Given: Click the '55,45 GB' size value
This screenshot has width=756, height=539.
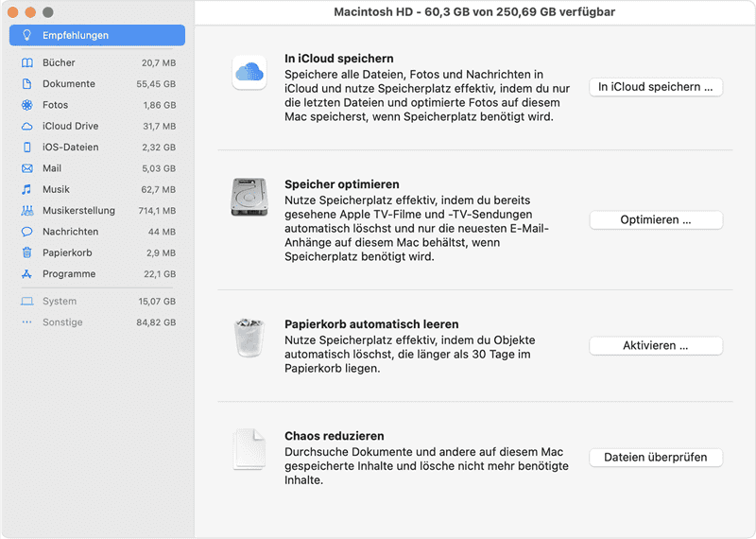Looking at the screenshot, I should 156,84.
